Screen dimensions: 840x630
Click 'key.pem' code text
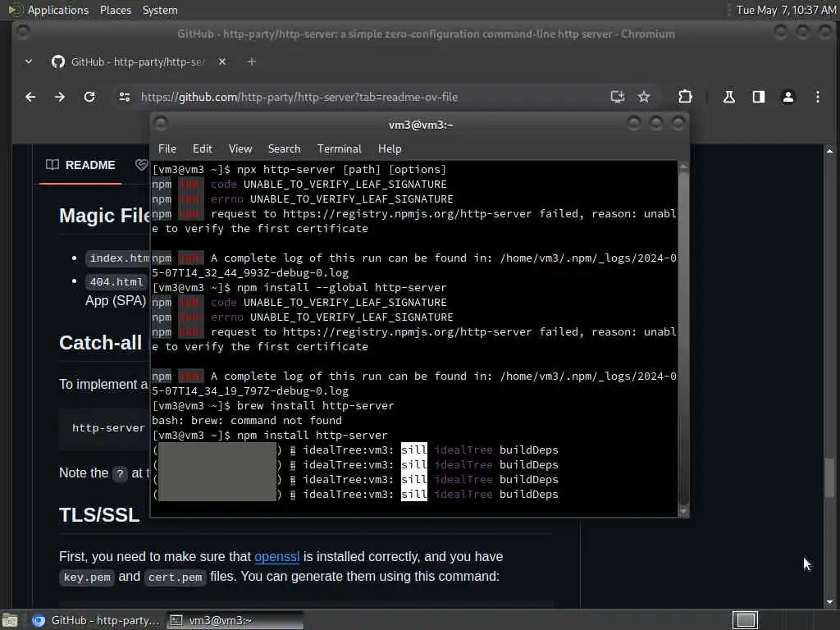(x=87, y=577)
